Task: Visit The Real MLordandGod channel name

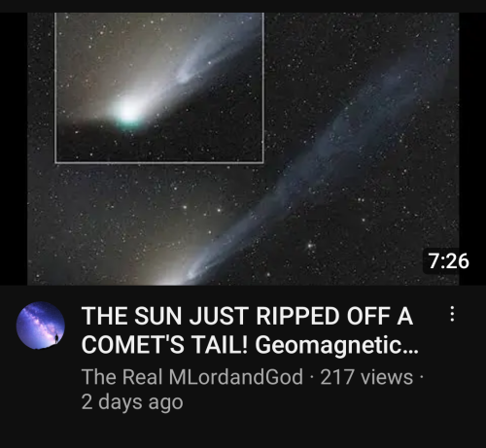Action: point(192,377)
